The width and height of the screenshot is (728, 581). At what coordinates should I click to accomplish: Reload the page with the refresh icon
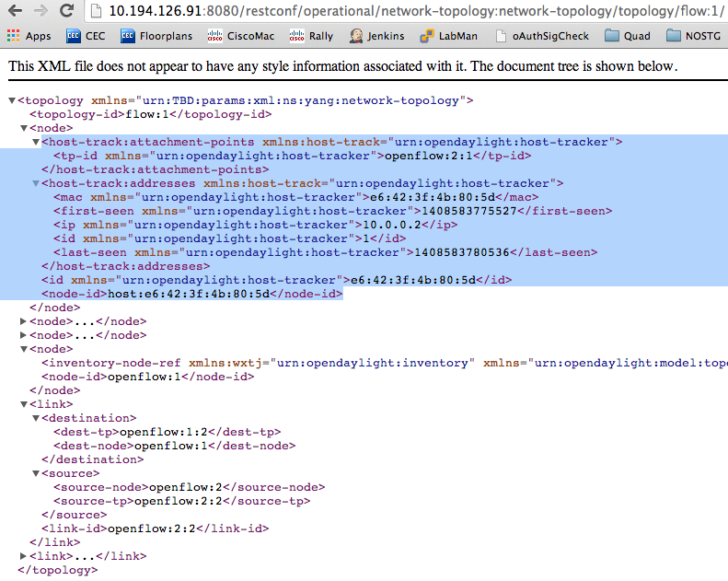67,10
